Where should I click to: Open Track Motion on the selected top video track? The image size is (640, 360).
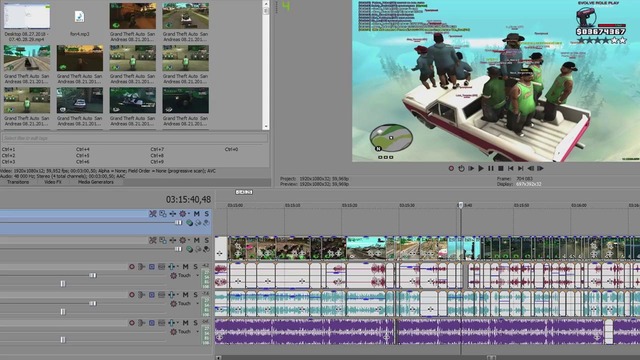tap(163, 213)
